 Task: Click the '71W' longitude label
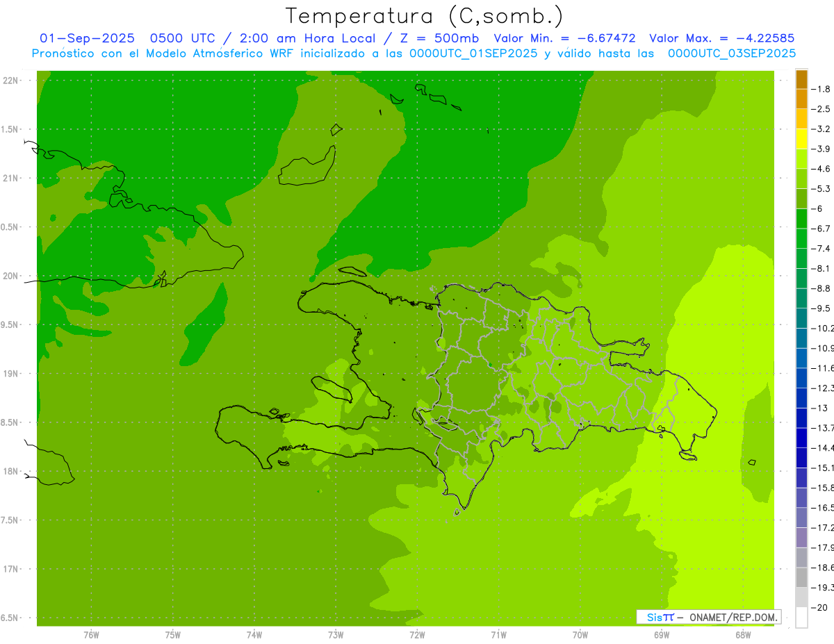(x=498, y=634)
